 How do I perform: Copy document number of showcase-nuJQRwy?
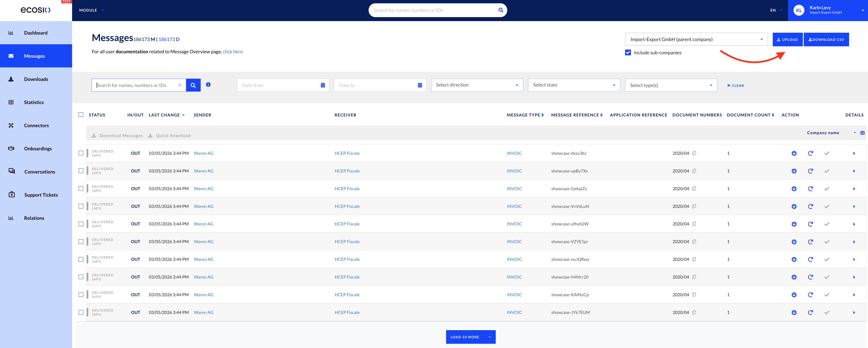pos(694,259)
